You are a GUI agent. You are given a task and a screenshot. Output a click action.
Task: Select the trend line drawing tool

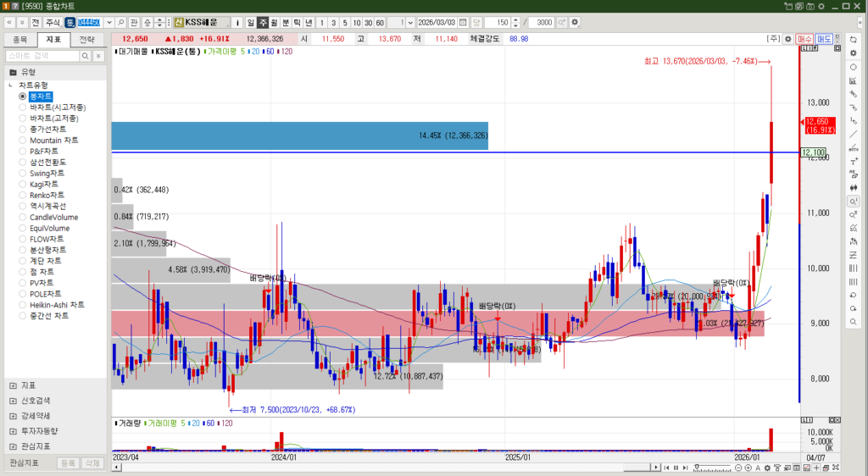pos(853,134)
